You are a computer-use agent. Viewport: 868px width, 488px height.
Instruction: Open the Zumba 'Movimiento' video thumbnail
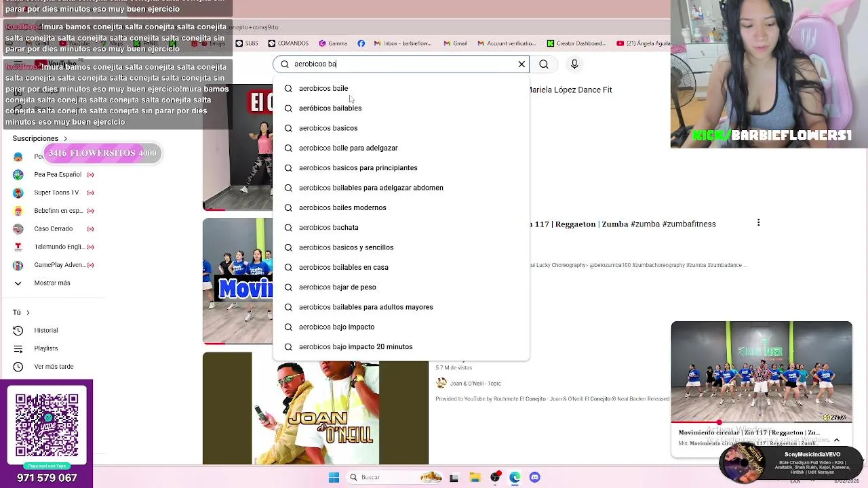coord(237,281)
